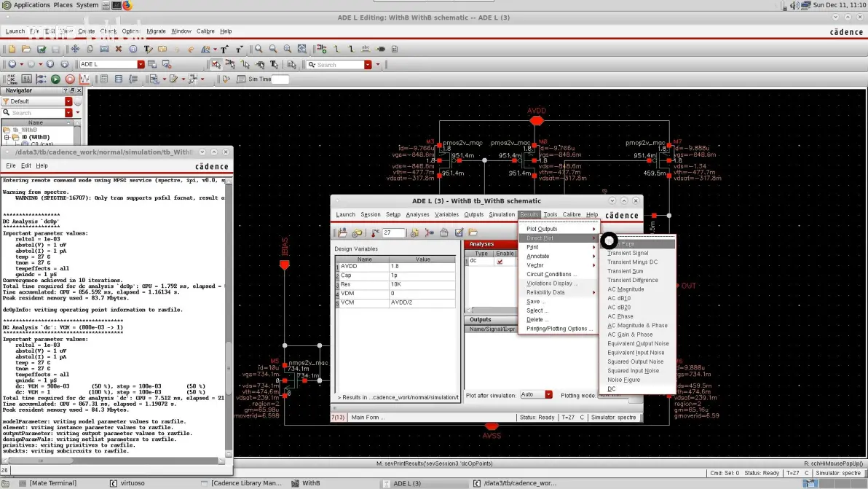Click the Create Pin toolbar icon
The height and width of the screenshot is (489, 868).
click(381, 50)
